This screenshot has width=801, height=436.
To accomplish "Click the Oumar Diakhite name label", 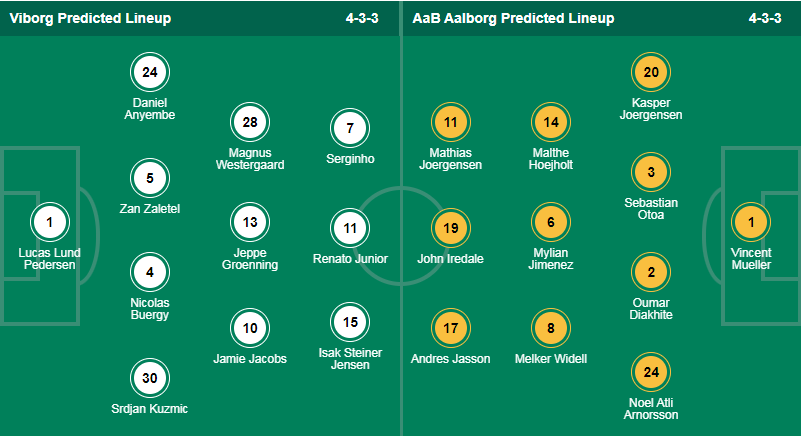I will [x=651, y=309].
